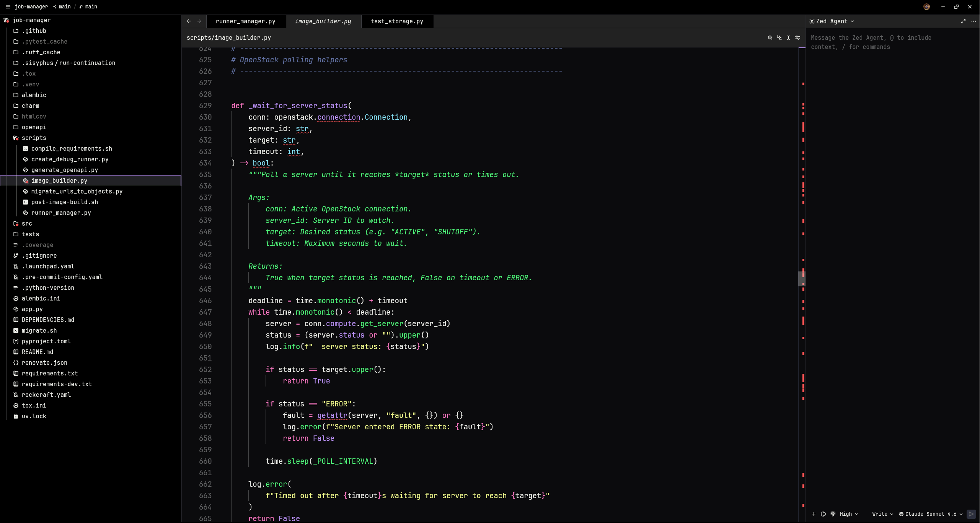The width and height of the screenshot is (980, 523).
Task: Add context with the plus icon
Action: click(x=814, y=514)
